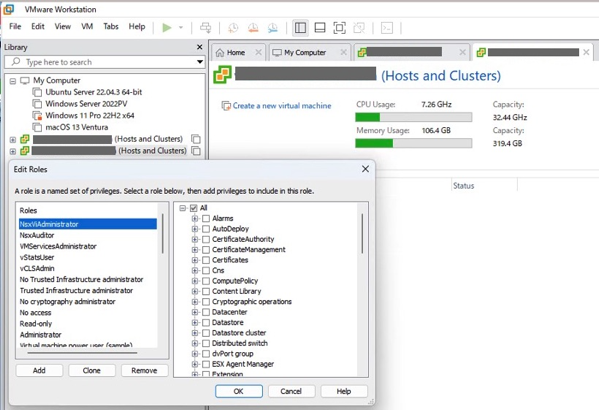
Task: Click the green power on play button
Action: point(167,28)
